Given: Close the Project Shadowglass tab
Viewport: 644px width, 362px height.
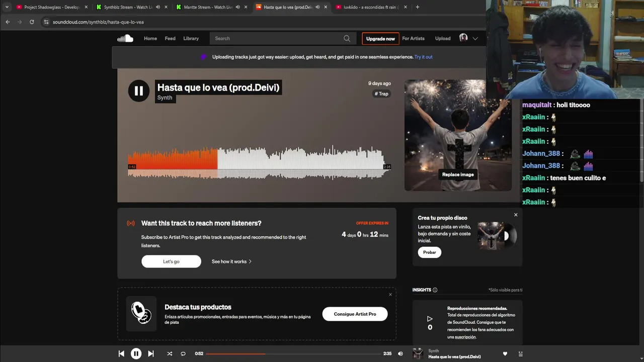Looking at the screenshot, I should click(x=86, y=7).
